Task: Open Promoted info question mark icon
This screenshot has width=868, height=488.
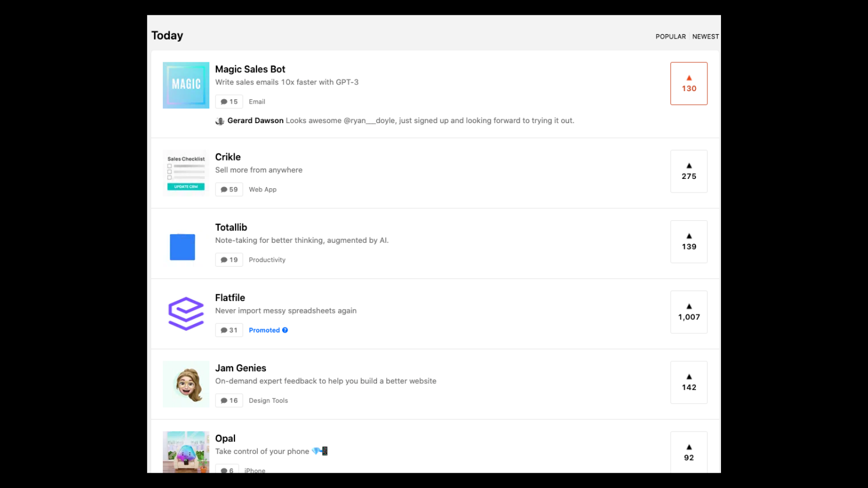Action: pos(285,330)
